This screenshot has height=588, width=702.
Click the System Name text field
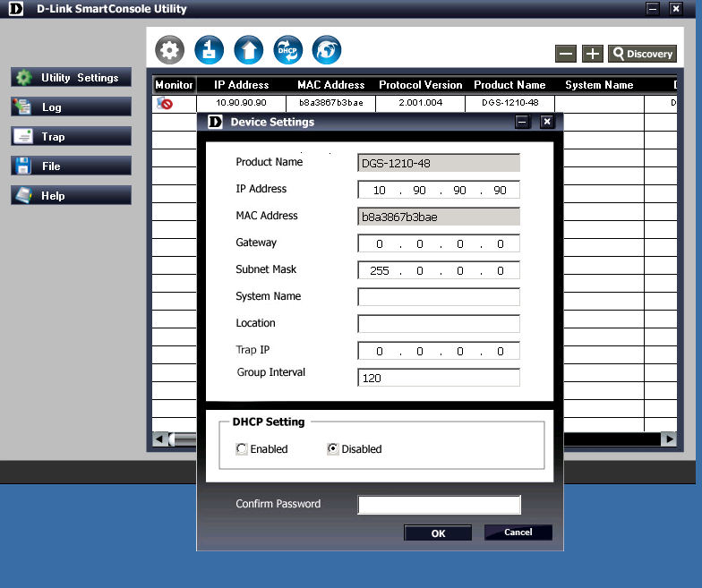click(x=439, y=297)
